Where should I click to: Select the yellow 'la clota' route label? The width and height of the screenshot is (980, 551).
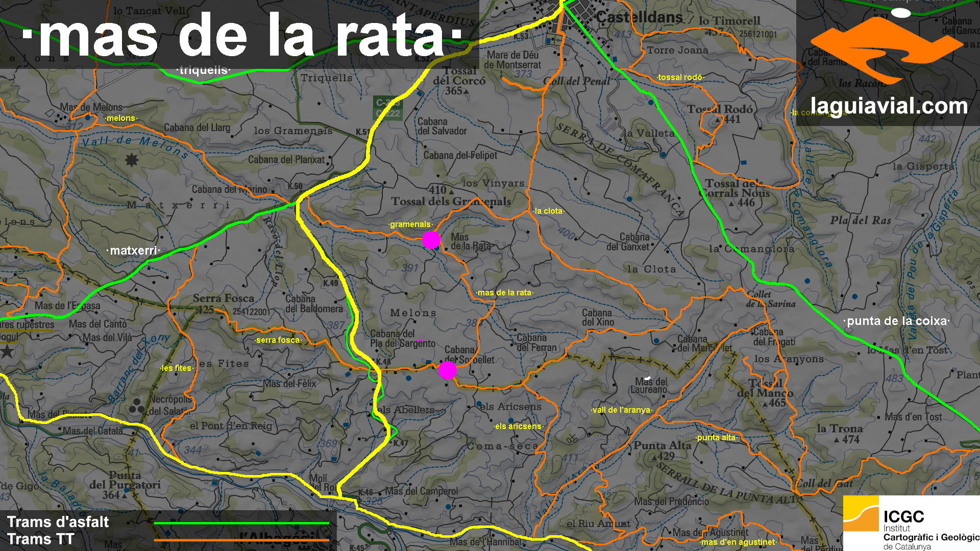click(x=549, y=211)
